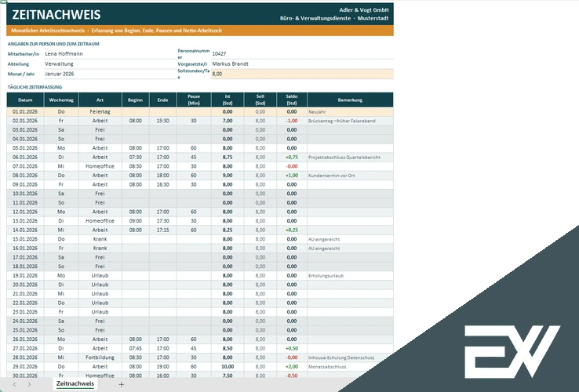The image size is (579, 392).
Task: Select end time 16:30 on 09.01.2026
Action: (163, 184)
